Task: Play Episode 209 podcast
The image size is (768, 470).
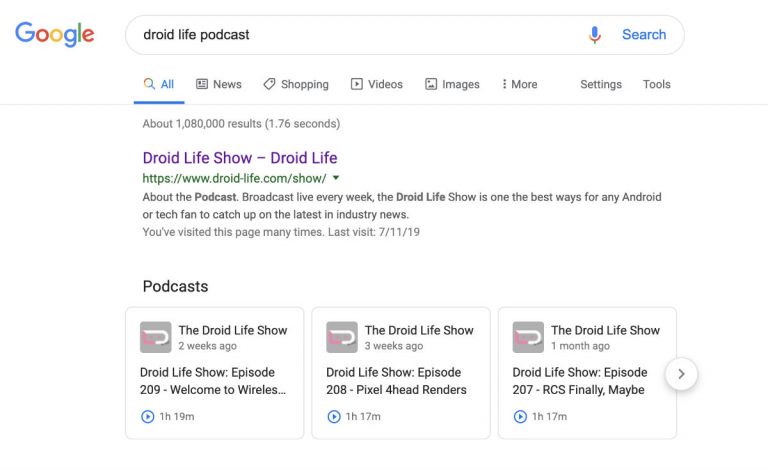Action: (x=148, y=416)
